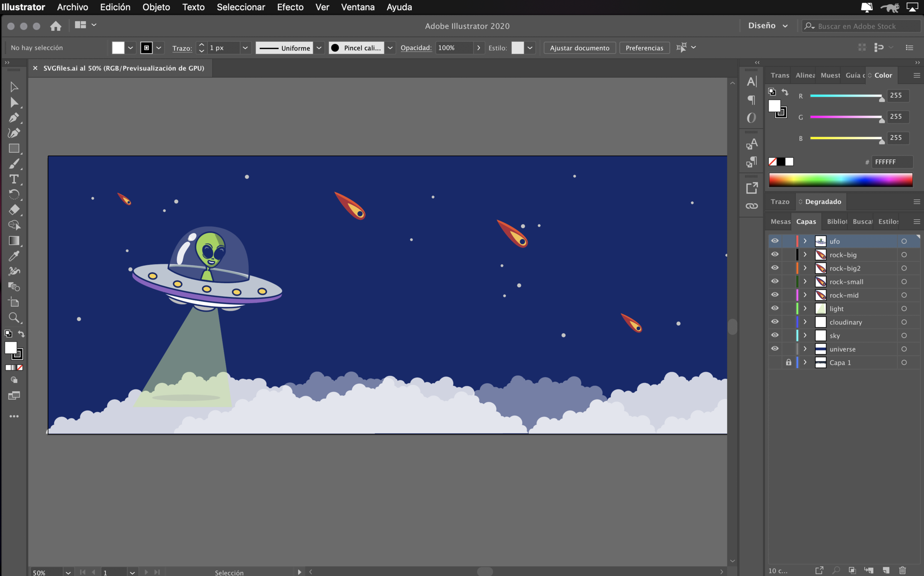The height and width of the screenshot is (576, 924).
Task: Toggle visibility of universe layer
Action: (775, 349)
